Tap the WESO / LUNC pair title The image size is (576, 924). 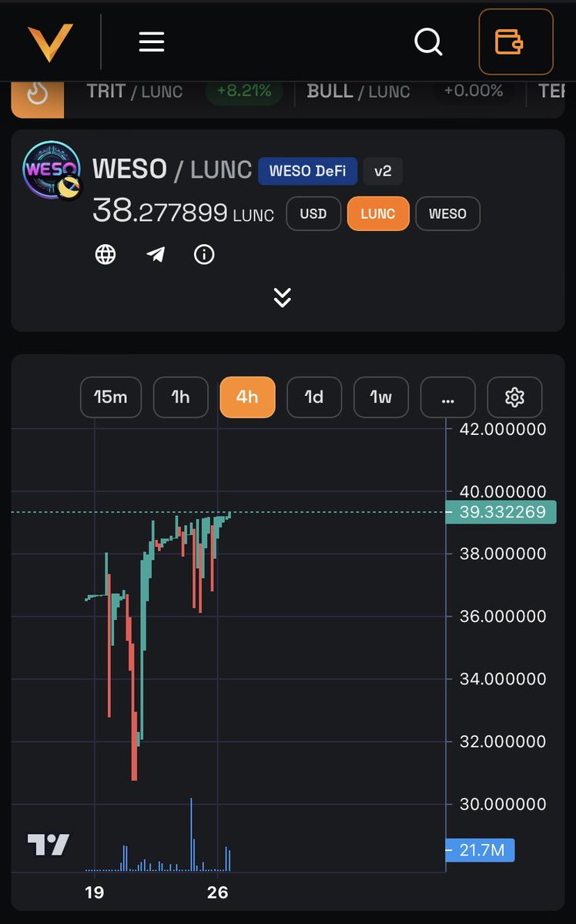coord(172,169)
